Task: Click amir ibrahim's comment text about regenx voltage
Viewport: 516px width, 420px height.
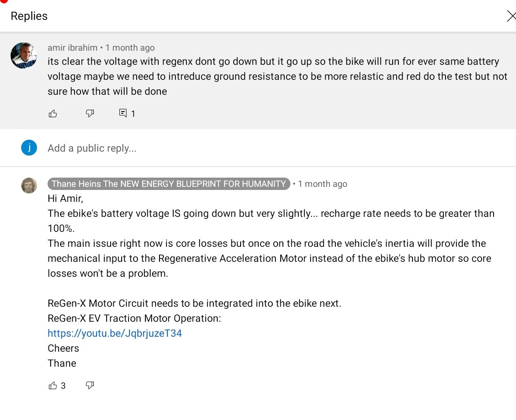Action: (x=278, y=76)
